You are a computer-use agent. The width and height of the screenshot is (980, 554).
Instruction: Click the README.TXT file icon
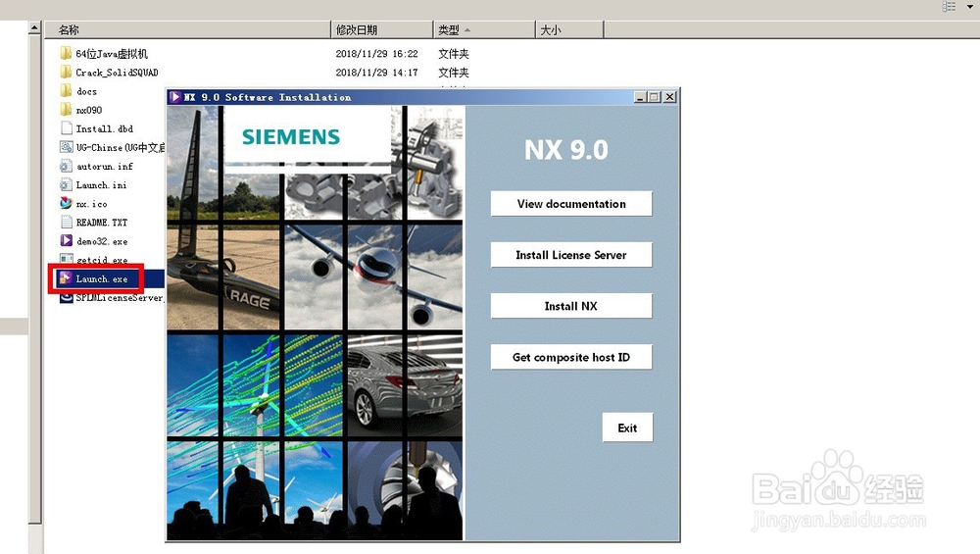67,222
